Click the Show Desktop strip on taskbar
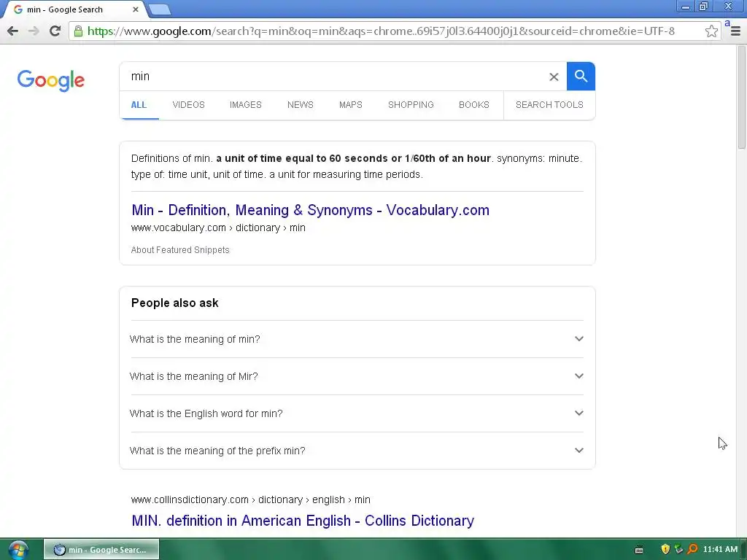Screen dimensions: 747x560 [744, 550]
